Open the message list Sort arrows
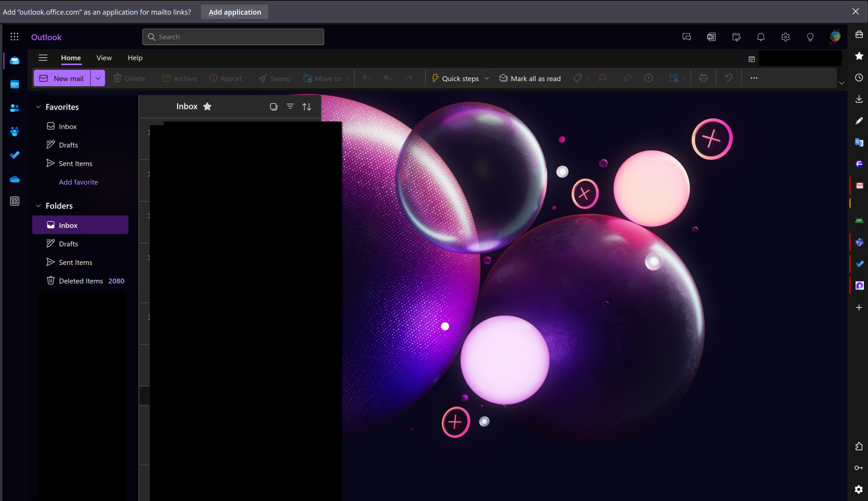 click(x=306, y=106)
